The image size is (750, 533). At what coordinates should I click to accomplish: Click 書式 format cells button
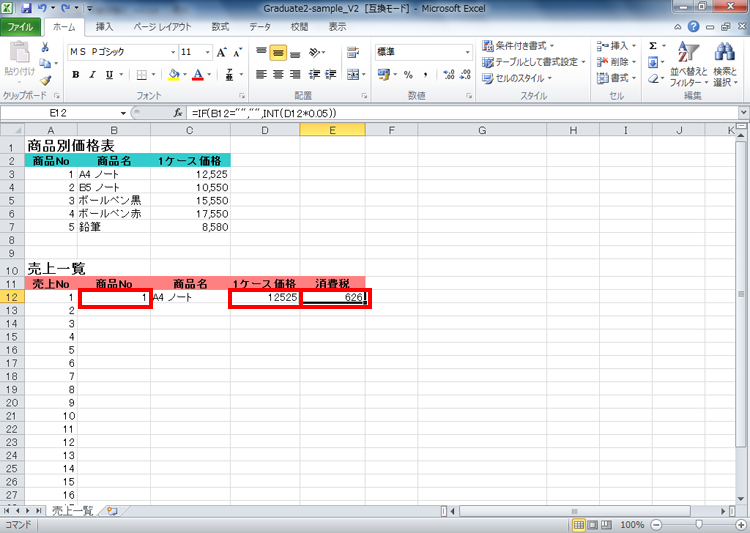[617, 78]
